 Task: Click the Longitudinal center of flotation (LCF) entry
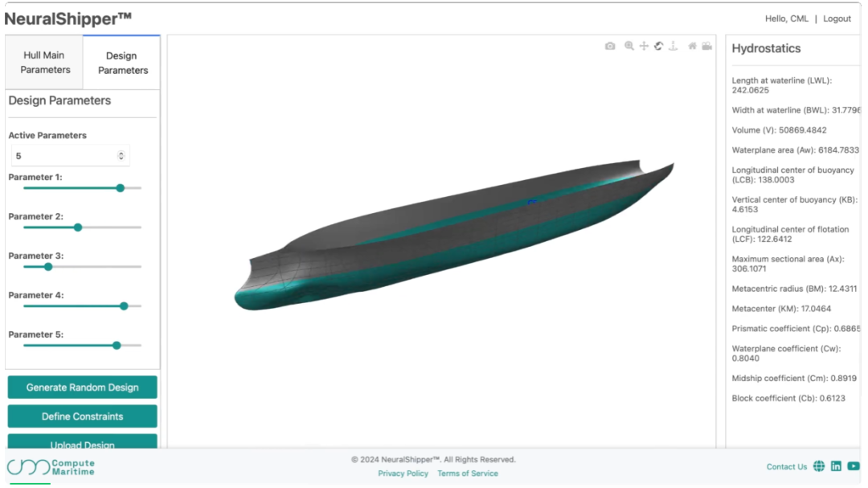tap(790, 234)
